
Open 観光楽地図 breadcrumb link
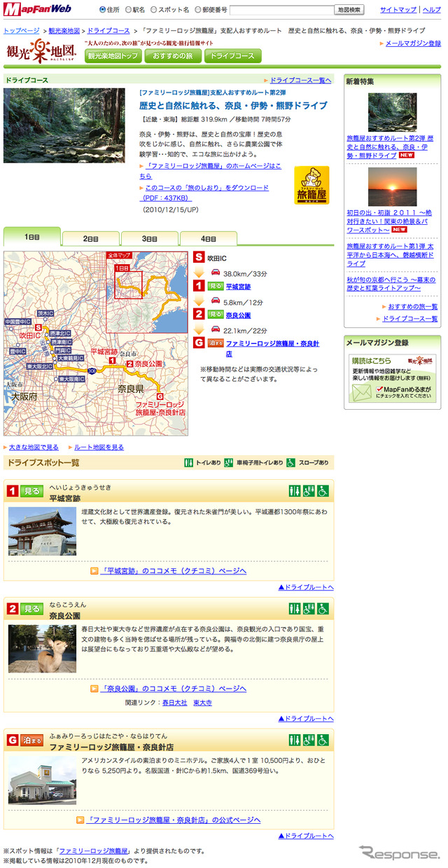click(x=64, y=32)
